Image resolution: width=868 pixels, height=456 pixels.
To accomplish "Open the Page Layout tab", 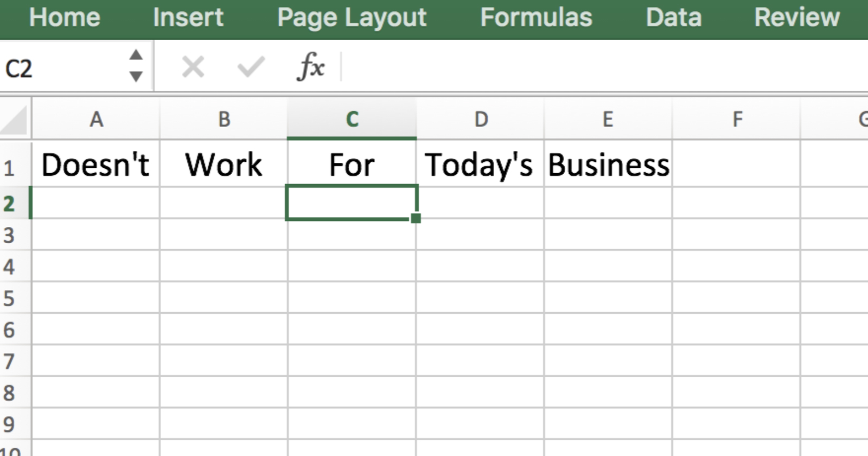I will click(x=351, y=17).
